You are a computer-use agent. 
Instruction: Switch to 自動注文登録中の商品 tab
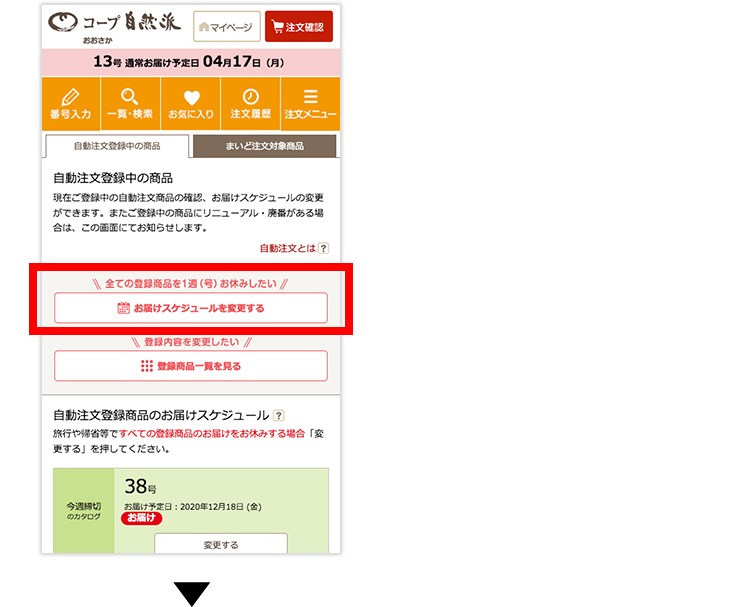pos(117,146)
